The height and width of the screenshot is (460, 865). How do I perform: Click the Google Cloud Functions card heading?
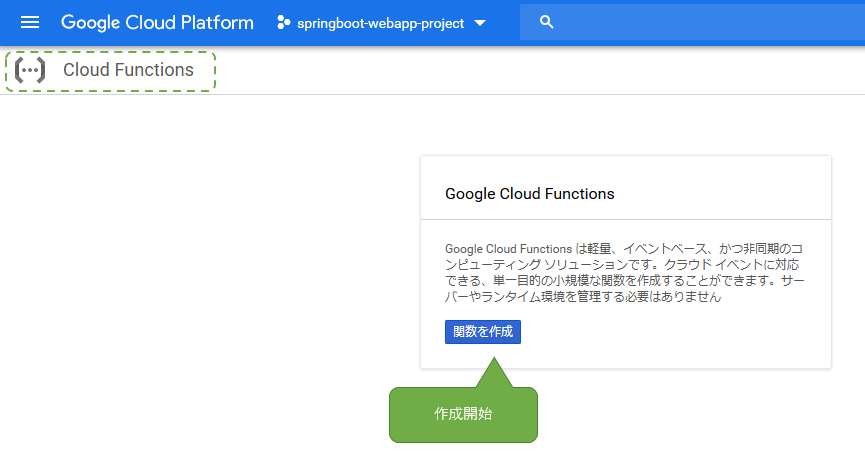coord(529,193)
